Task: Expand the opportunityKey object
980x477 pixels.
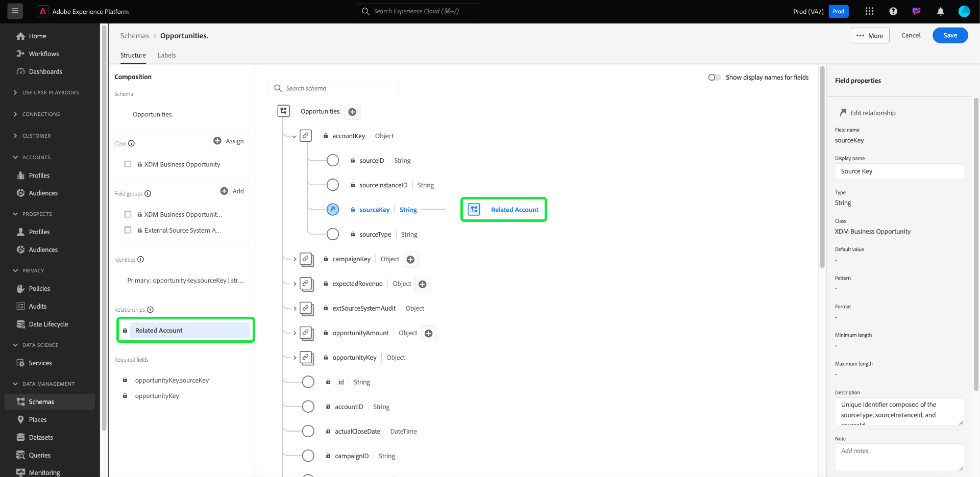Action: tap(295, 358)
